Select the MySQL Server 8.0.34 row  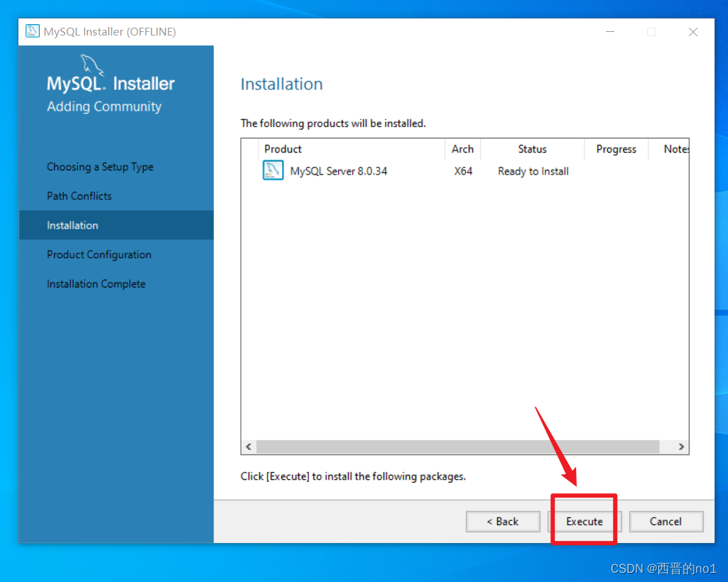[464, 171]
